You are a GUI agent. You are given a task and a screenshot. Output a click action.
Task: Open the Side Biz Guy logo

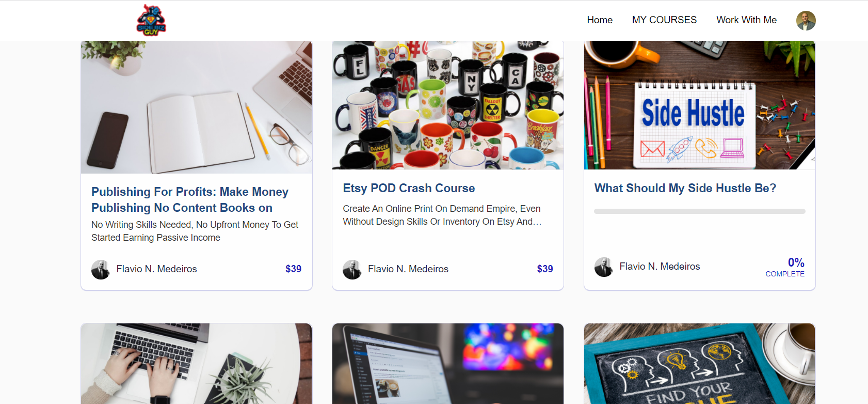coord(151,20)
